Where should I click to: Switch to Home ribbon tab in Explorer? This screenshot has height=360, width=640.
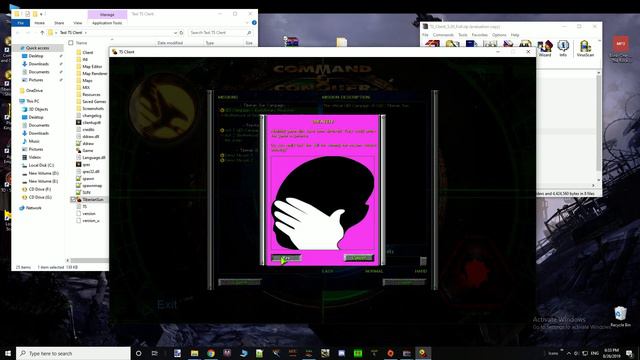point(40,23)
